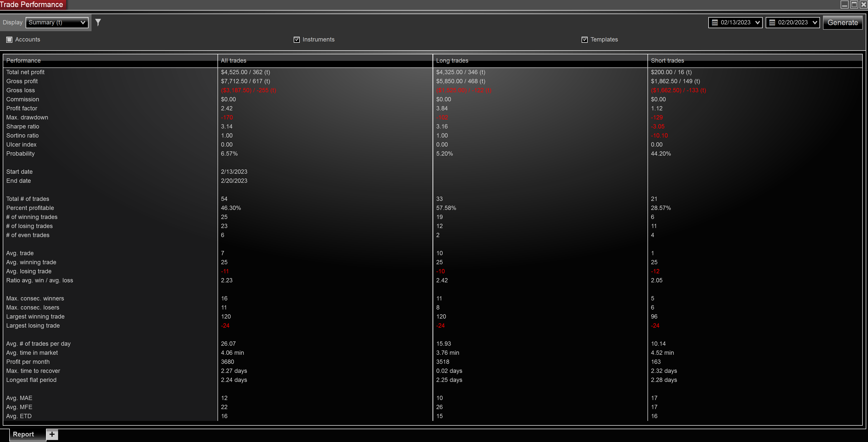868x442 pixels.
Task: Select the Largest losing trade label
Action: pos(33,326)
